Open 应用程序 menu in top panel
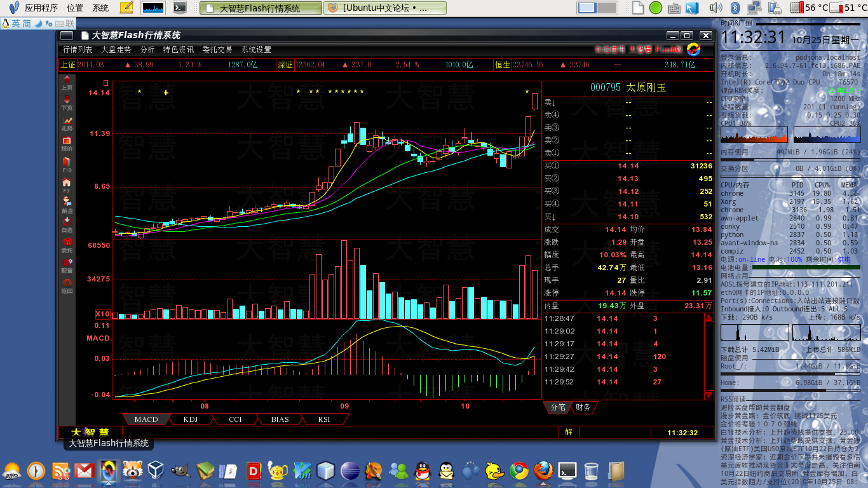Image resolution: width=868 pixels, height=488 pixels. [41, 8]
